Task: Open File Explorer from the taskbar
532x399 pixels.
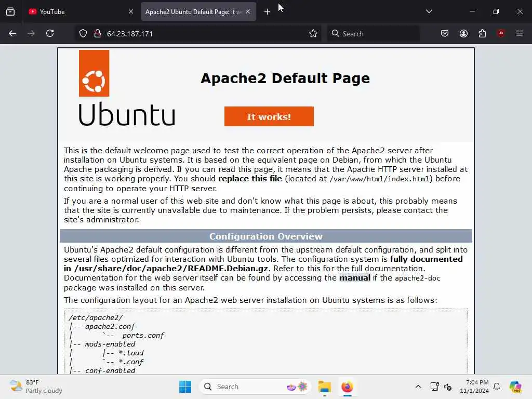Action: point(324,387)
